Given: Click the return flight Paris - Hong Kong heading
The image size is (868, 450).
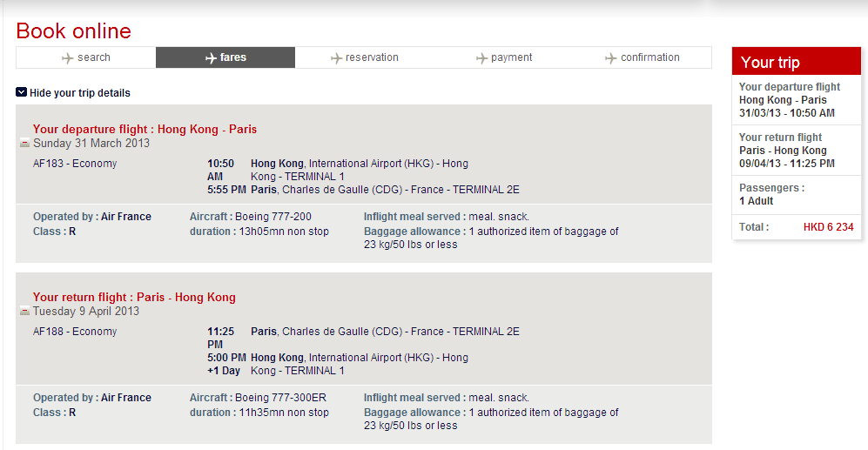Looking at the screenshot, I should point(134,297).
